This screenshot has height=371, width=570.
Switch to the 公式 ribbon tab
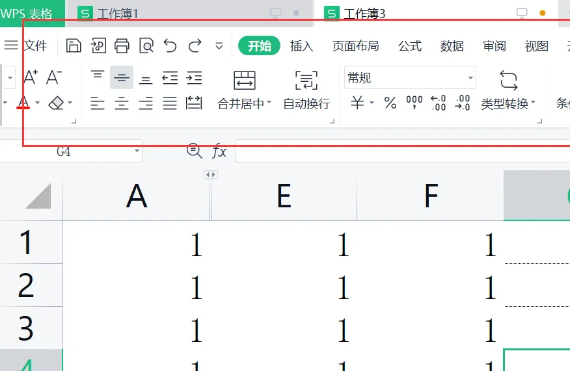click(410, 46)
